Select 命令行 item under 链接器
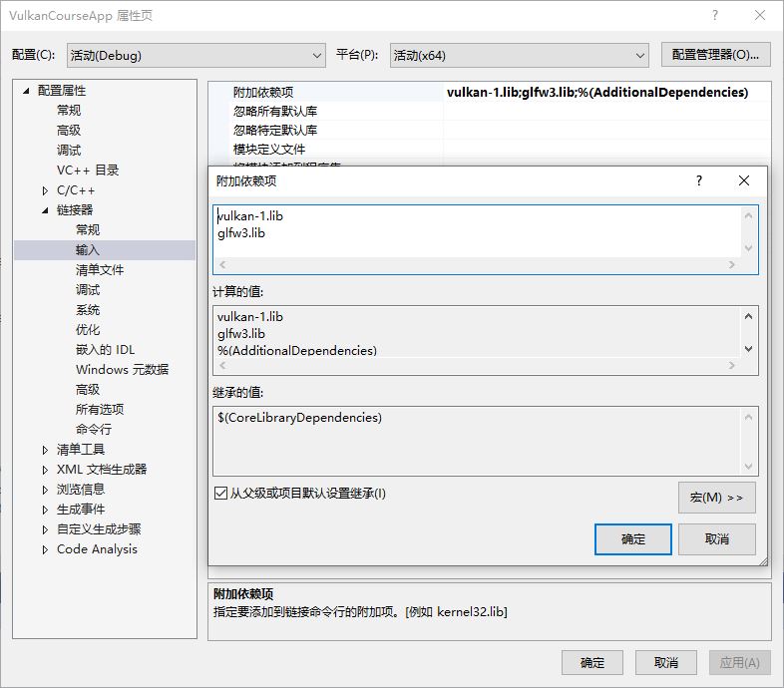Screen dimensions: 784x688 tap(94, 430)
